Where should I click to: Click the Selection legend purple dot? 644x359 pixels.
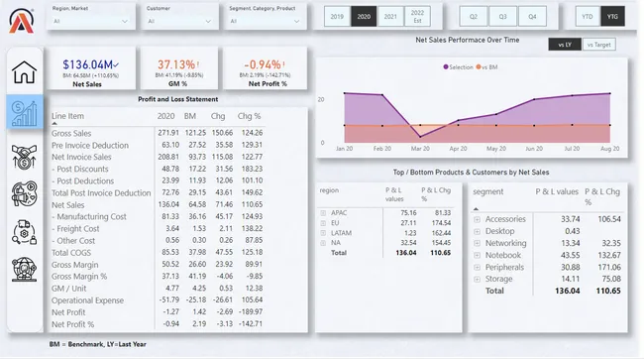coord(446,66)
